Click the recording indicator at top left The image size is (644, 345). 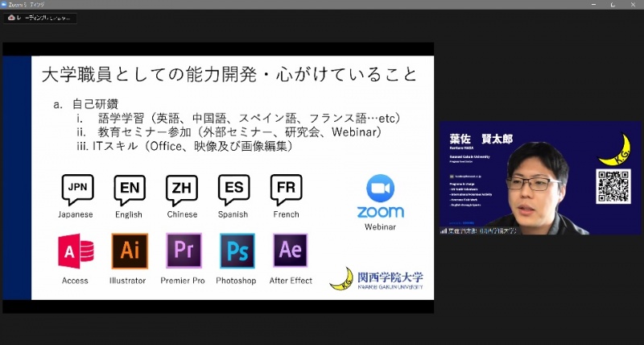[39, 18]
